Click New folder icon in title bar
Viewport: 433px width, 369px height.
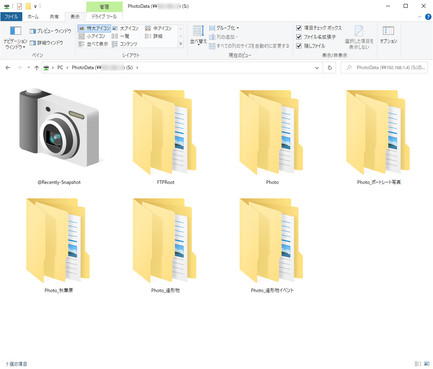pos(28,6)
